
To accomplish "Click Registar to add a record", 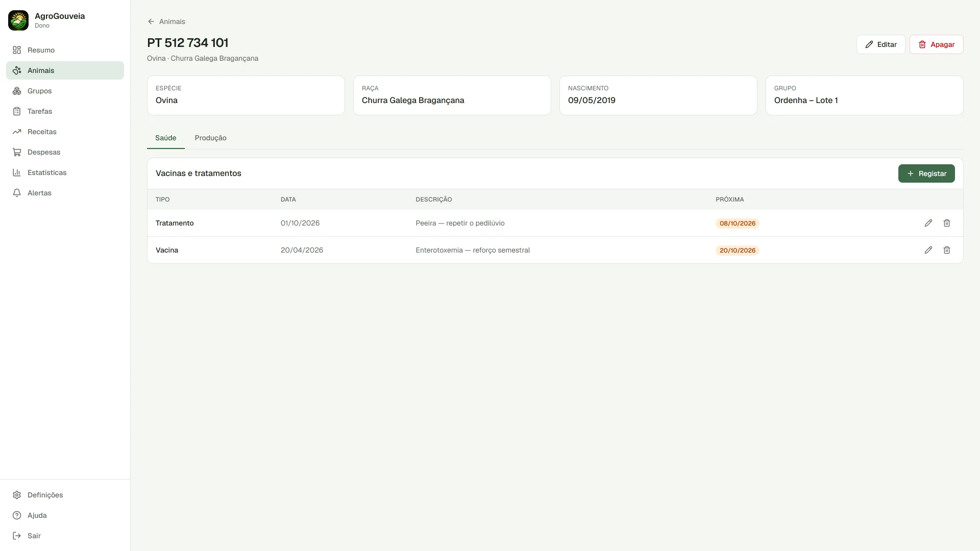I will click(926, 173).
